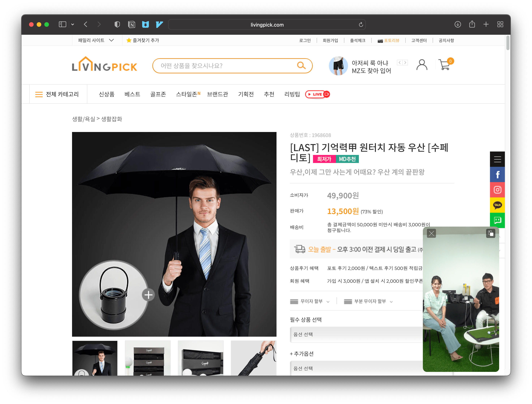Close the floating live video popup
Image resolution: width=532 pixels, height=404 pixels.
pos(431,233)
